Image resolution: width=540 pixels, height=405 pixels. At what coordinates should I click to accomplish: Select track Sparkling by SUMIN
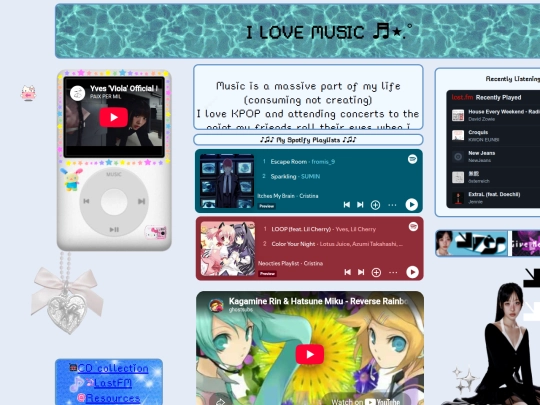pyautogui.click(x=291, y=176)
